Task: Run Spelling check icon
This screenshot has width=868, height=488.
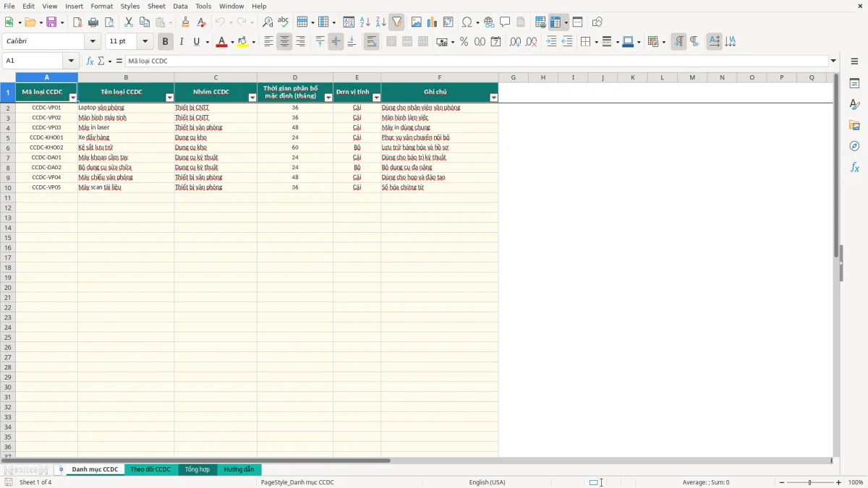Action: coord(284,22)
